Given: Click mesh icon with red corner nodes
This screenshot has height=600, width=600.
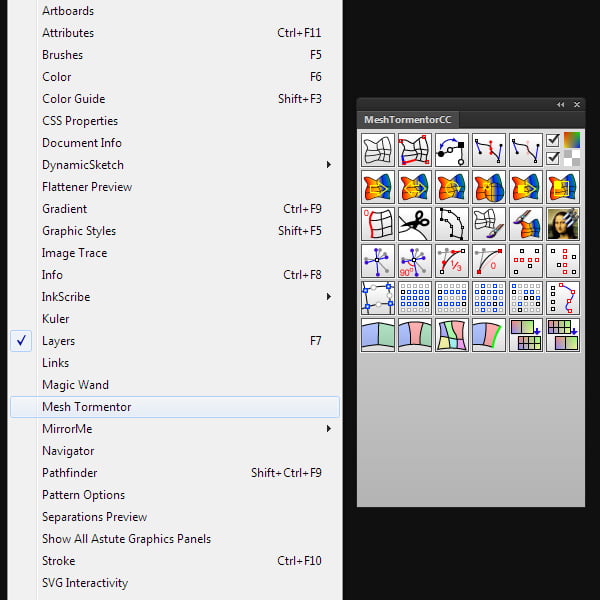Looking at the screenshot, I should click(x=415, y=150).
